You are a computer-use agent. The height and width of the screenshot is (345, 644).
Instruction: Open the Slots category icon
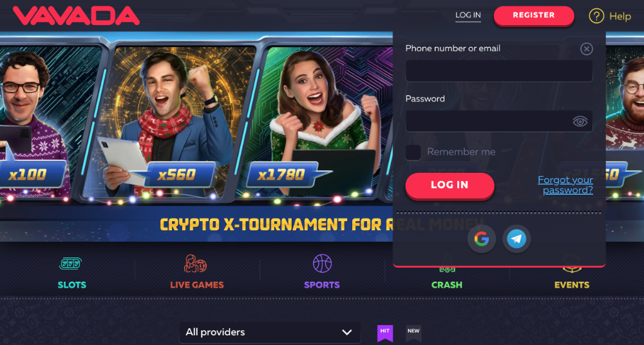(71, 264)
